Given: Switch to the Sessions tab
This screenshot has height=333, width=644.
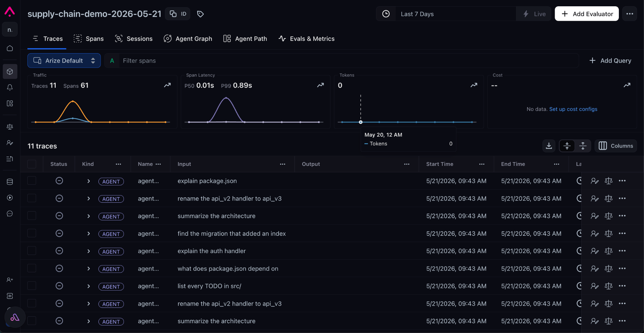Looking at the screenshot, I should click(134, 39).
